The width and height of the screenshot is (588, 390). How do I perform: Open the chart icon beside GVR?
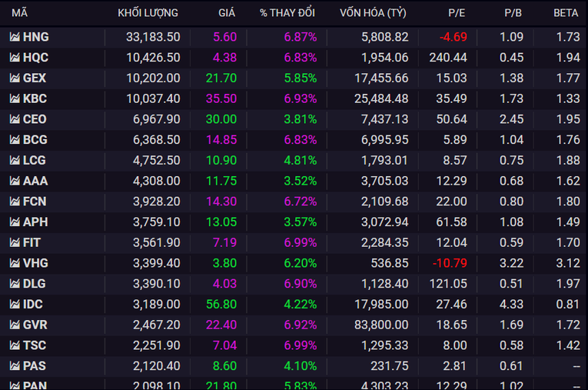tap(15, 325)
